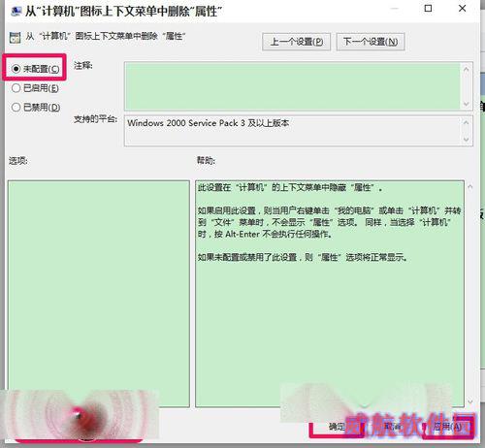Maximize the policy dialog window
This screenshot has width=485, height=448.
[428, 9]
